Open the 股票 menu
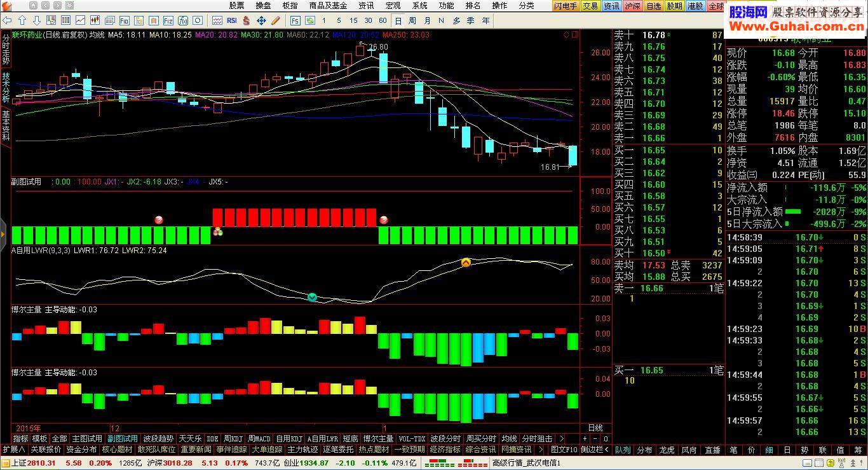868x470 pixels. point(236,6)
